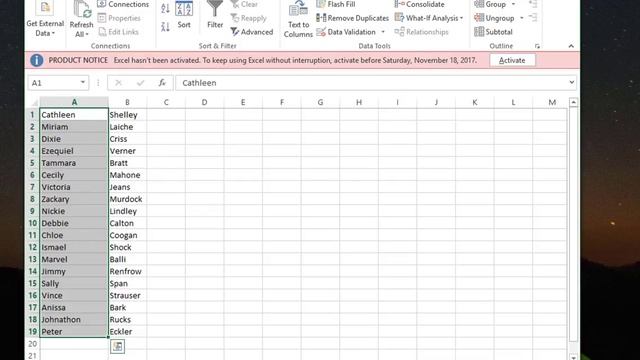The height and width of the screenshot is (360, 640).
Task: Click Remove Duplicates
Action: coord(353,18)
